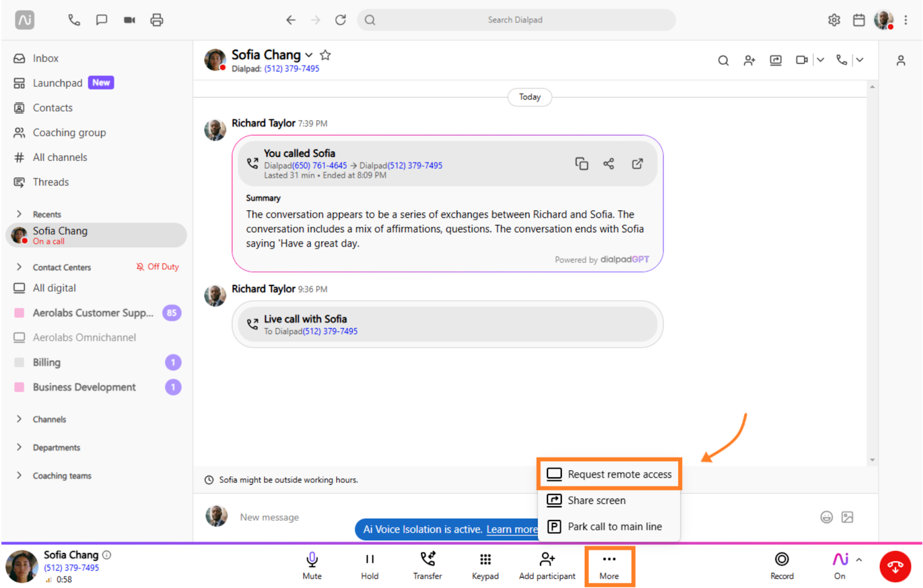Record the call
Viewport: 923px width, 588px height.
[782, 566]
